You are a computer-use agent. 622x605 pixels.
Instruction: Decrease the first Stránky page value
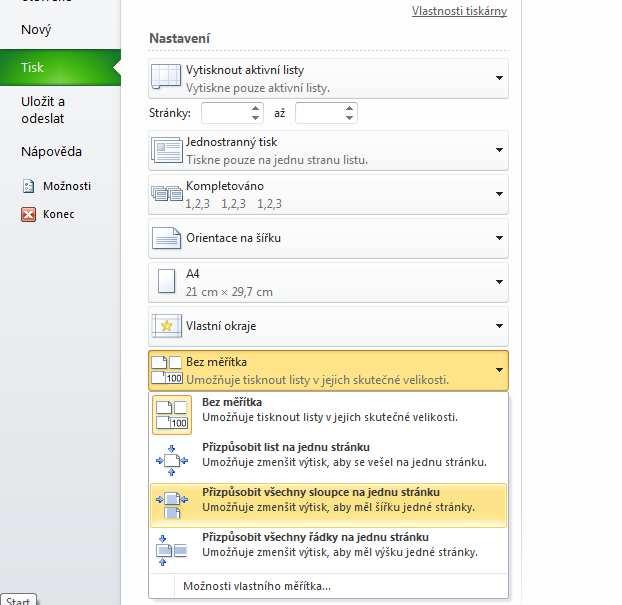(255, 118)
